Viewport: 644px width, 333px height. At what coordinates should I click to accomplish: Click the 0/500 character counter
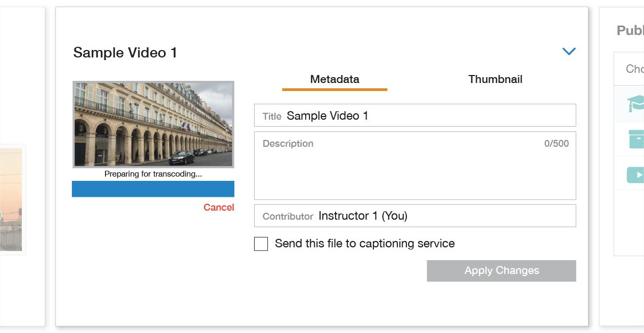557,144
